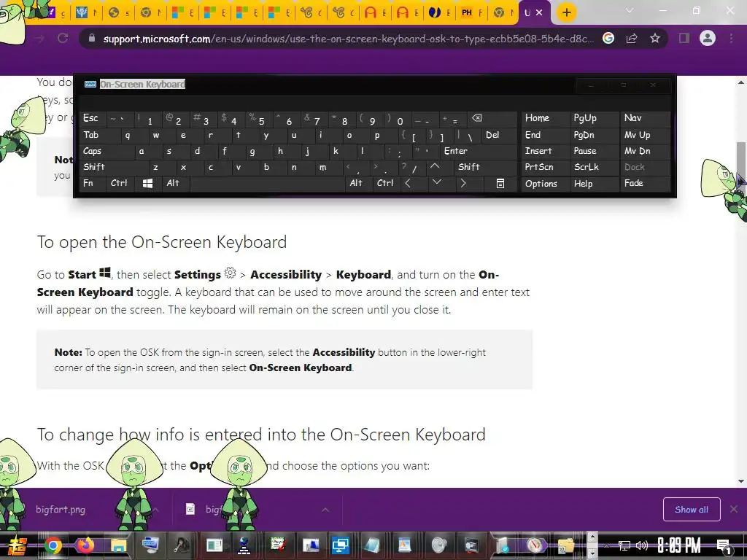Show hidden system tray icons chevron
The image size is (747, 560).
coord(606,545)
